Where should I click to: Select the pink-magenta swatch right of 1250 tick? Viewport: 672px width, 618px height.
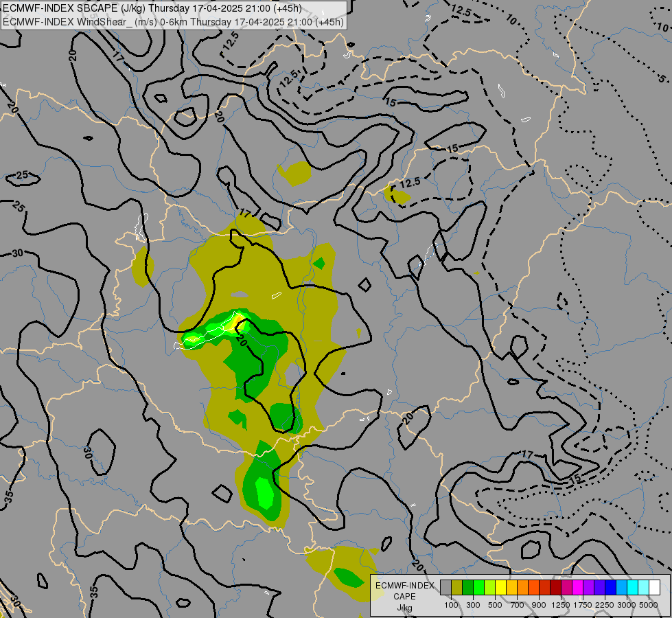tap(566, 587)
